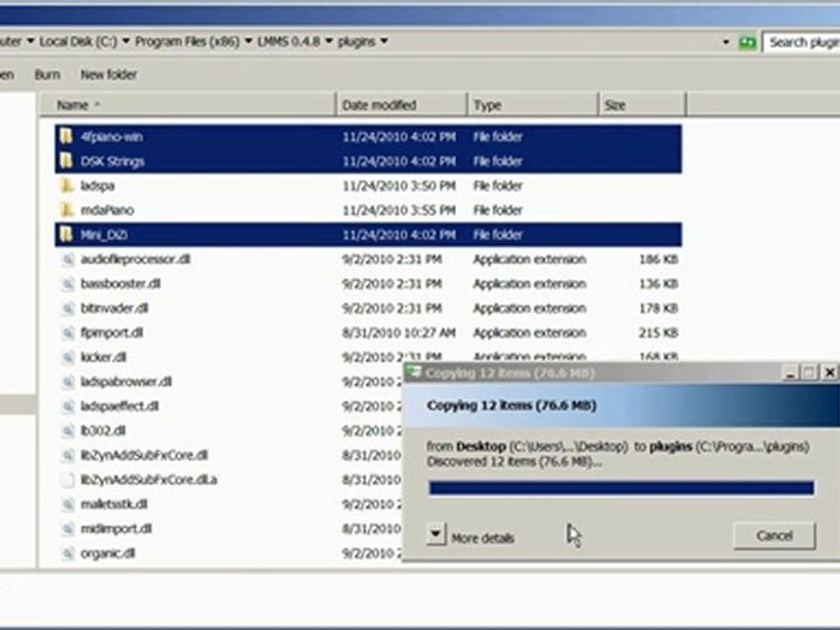This screenshot has height=630, width=840.
Task: Expand More details in copy dialog
Action: (436, 534)
